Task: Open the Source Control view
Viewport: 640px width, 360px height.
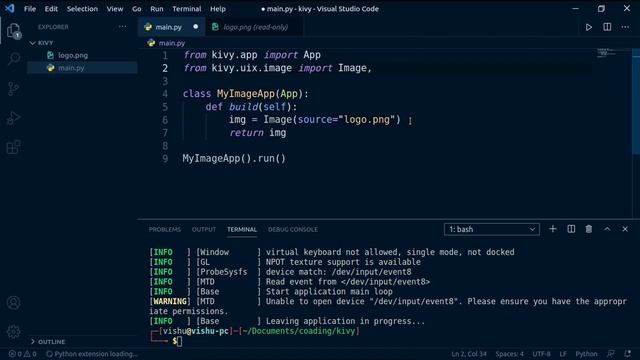Action: [x=13, y=88]
